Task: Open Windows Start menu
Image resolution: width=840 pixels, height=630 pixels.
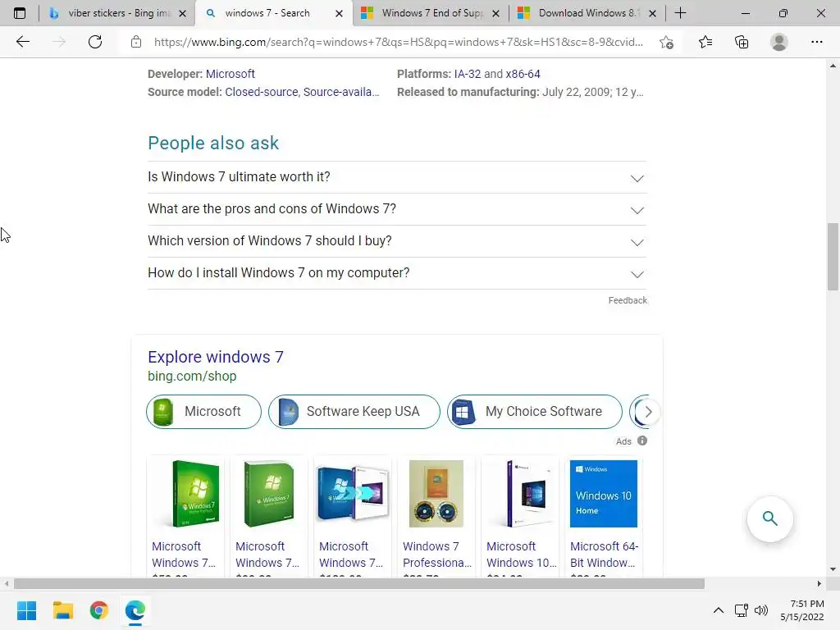Action: (26, 610)
